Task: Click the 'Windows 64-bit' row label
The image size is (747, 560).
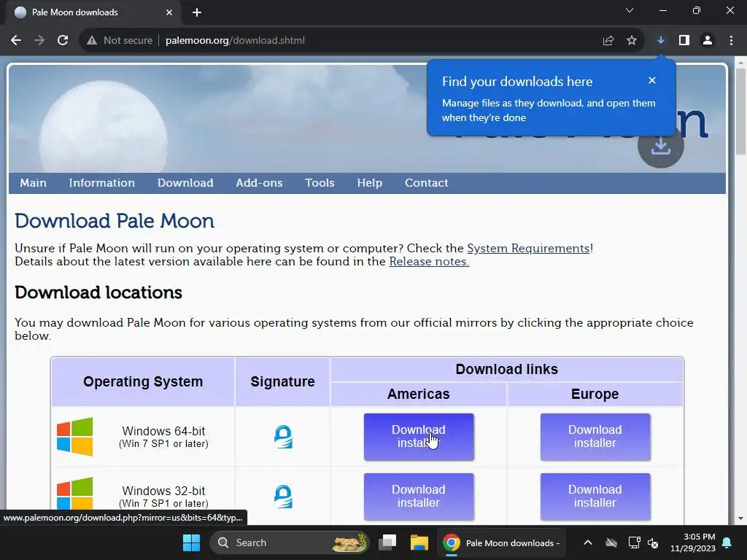Action: [163, 431]
